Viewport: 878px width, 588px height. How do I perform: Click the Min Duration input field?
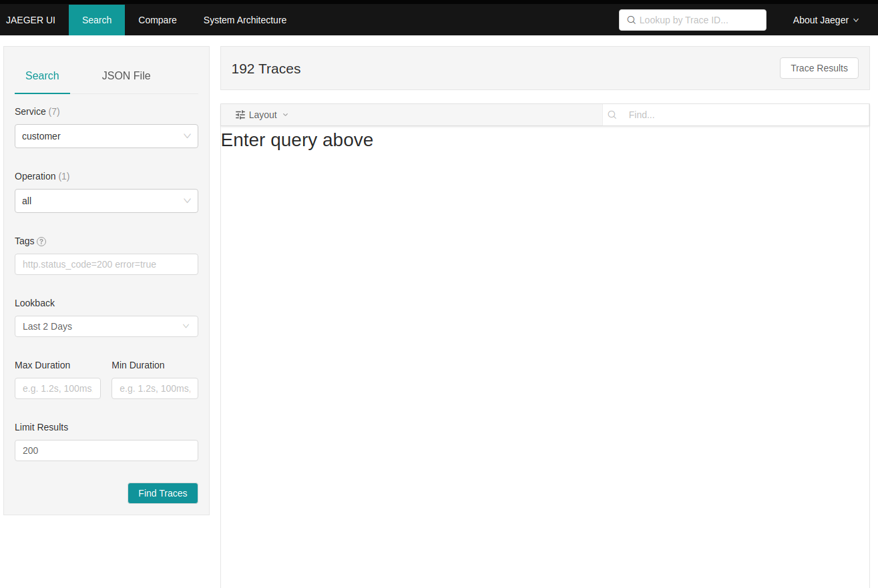click(154, 388)
